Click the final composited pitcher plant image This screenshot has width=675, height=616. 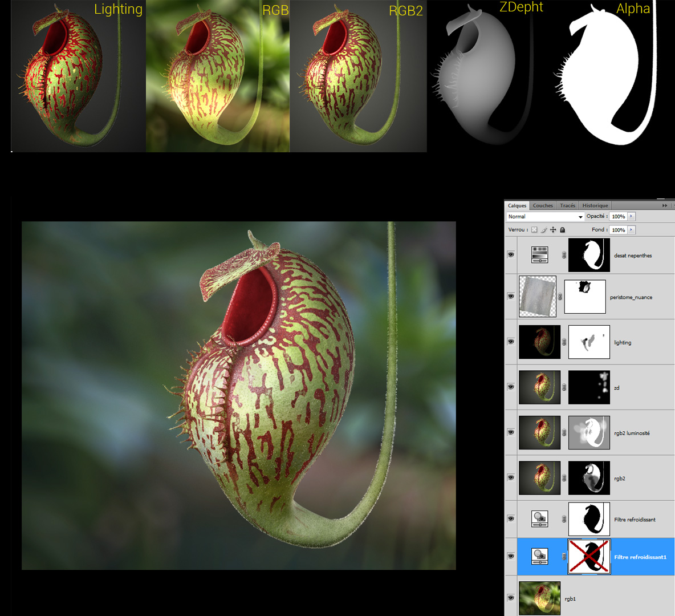[x=239, y=395]
